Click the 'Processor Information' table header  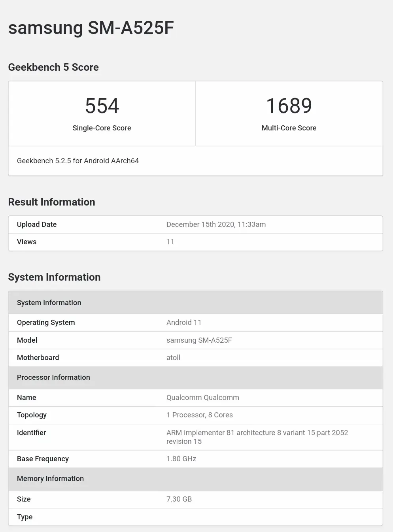coord(196,377)
